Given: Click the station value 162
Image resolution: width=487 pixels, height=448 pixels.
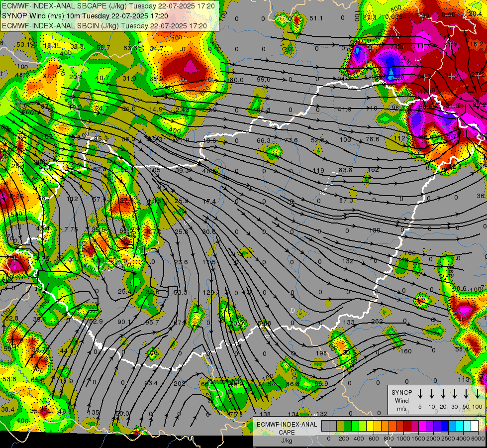Looking at the screenshot, I should pyautogui.click(x=373, y=169).
